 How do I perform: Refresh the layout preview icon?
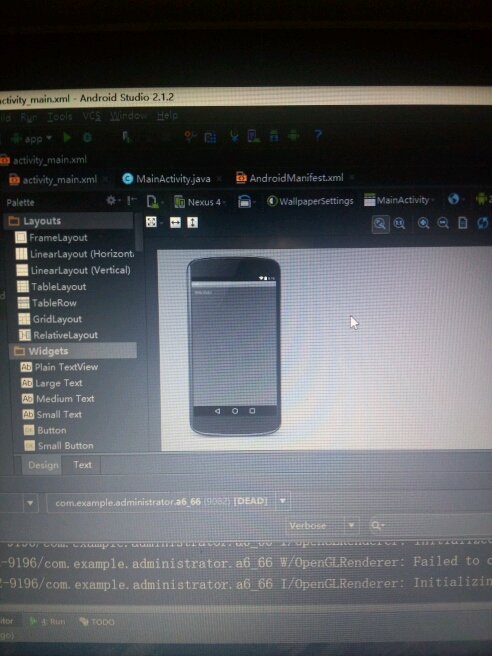click(x=482, y=222)
